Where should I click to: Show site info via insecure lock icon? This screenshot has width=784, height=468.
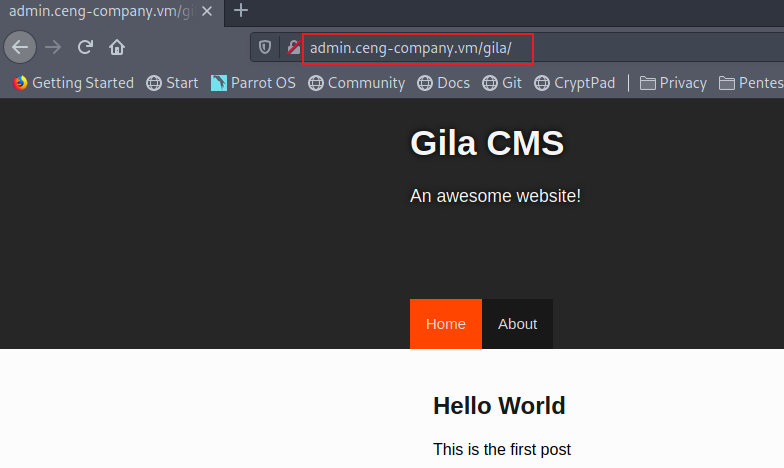294,48
